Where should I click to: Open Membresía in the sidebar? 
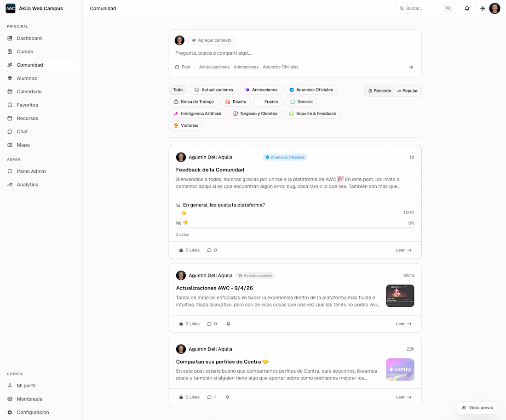(x=40, y=399)
